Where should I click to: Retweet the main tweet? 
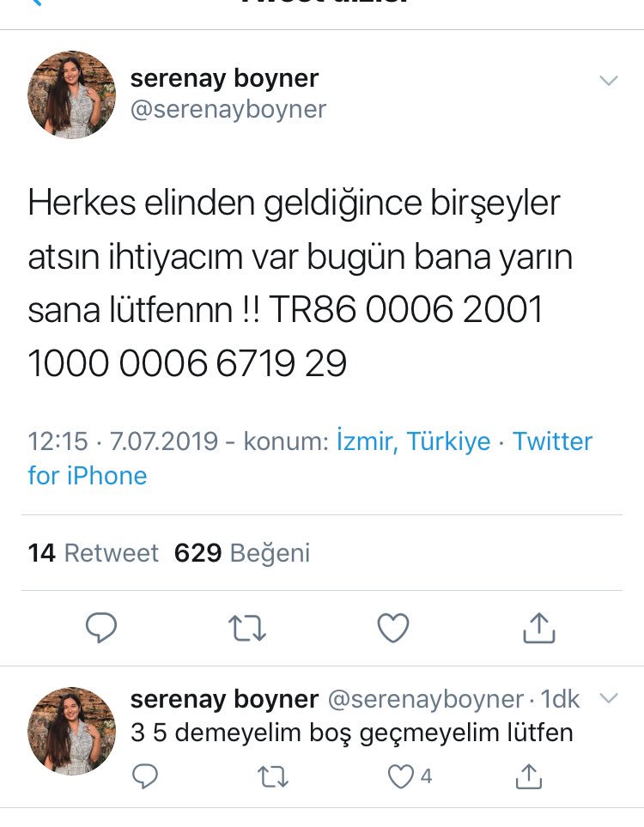(246, 628)
